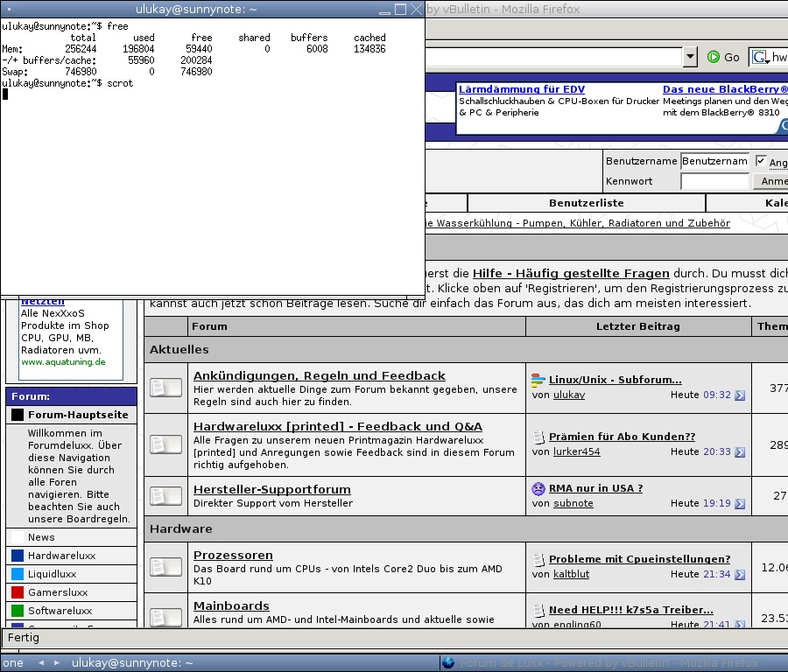Click taskbar previous workspace left arrow

pos(41,663)
